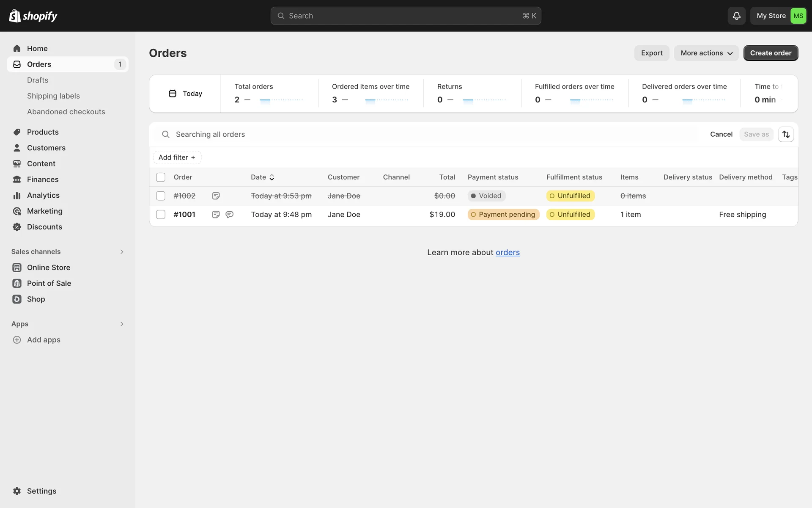Click the MS store avatar

pyautogui.click(x=798, y=16)
